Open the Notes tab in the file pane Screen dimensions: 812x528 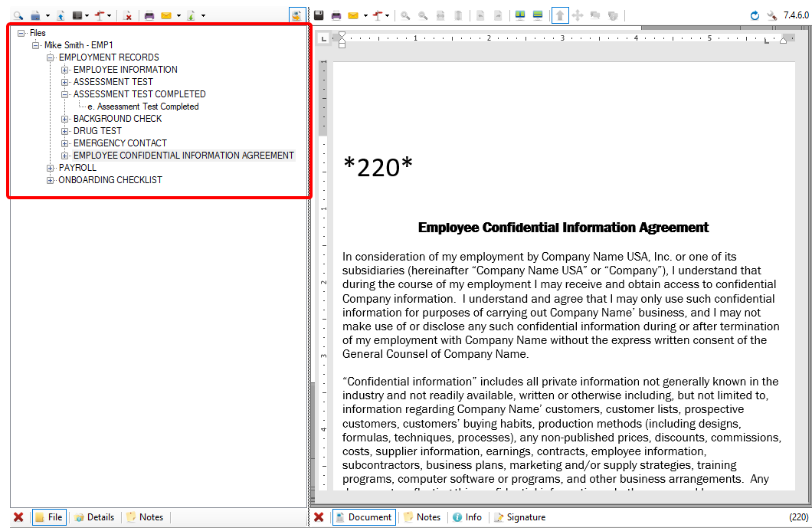145,517
